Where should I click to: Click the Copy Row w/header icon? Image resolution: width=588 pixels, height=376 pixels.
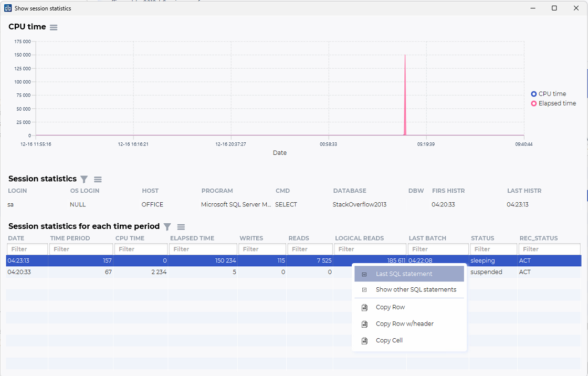coord(364,324)
